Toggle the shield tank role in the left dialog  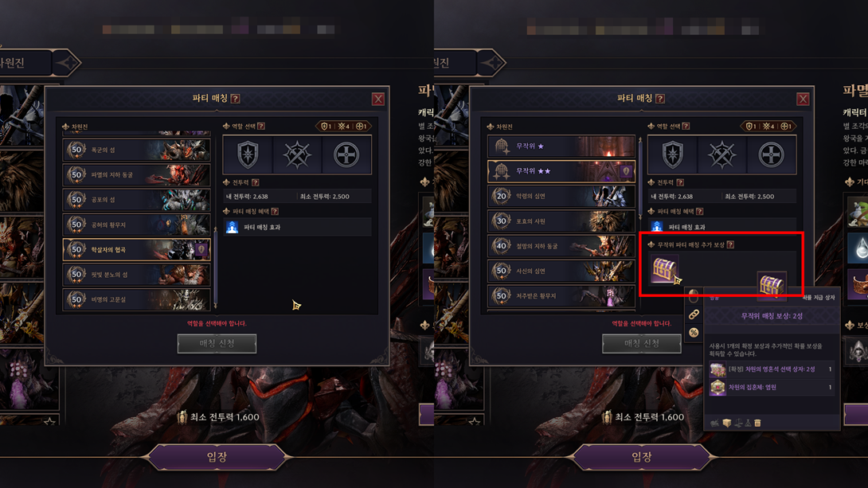(x=248, y=155)
